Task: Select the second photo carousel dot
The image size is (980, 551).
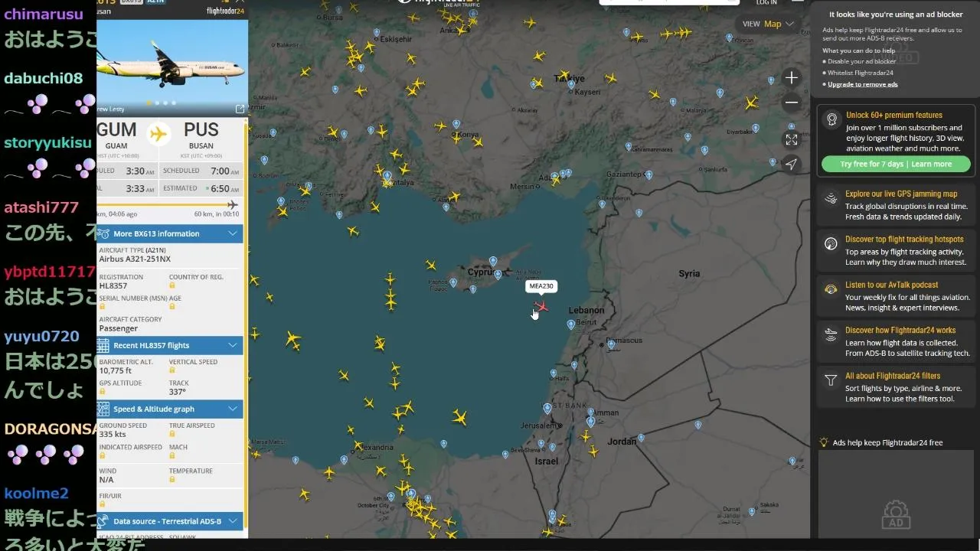Action: [157, 103]
